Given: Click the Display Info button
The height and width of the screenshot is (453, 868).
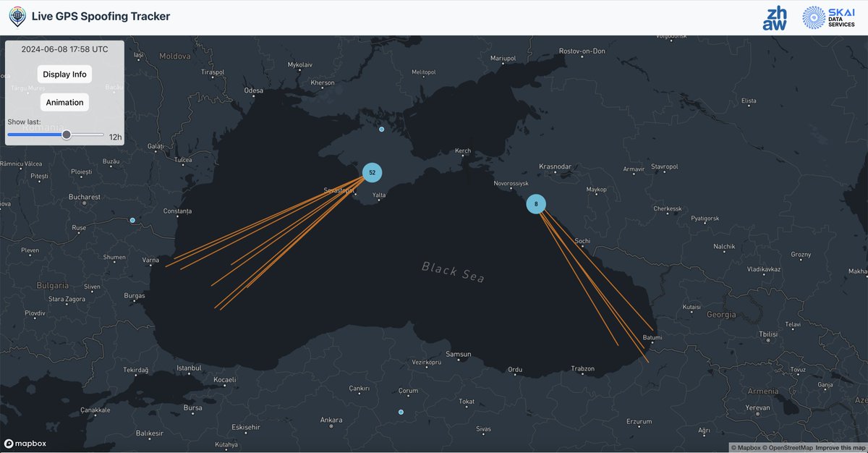Looking at the screenshot, I should pyautogui.click(x=64, y=75).
